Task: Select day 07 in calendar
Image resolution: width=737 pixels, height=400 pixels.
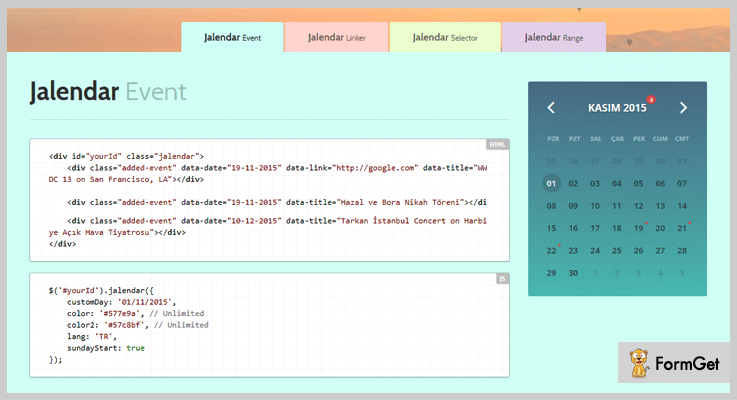Action: [x=682, y=183]
